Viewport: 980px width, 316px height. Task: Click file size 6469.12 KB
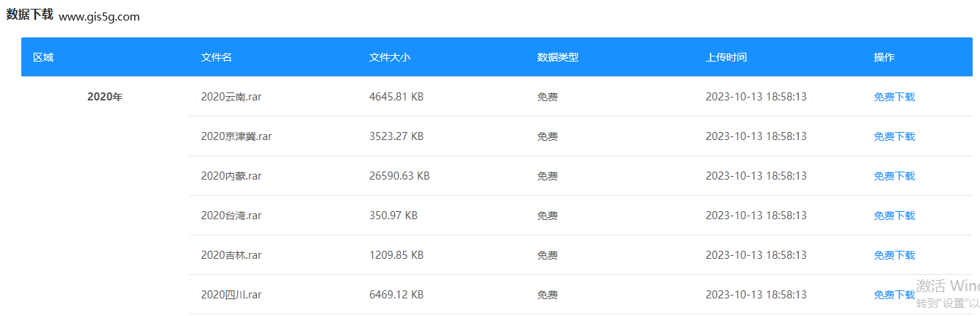coord(396,295)
